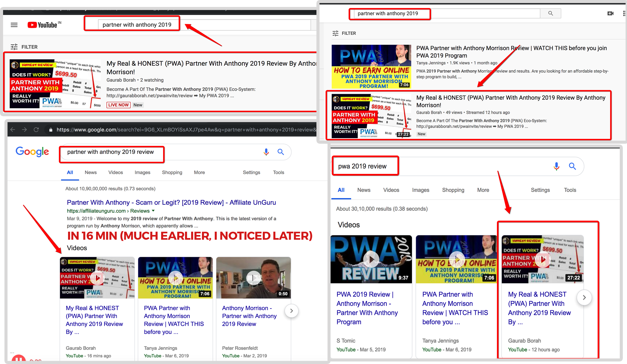
Task: Click the Chrome address bar URL
Action: [186, 130]
